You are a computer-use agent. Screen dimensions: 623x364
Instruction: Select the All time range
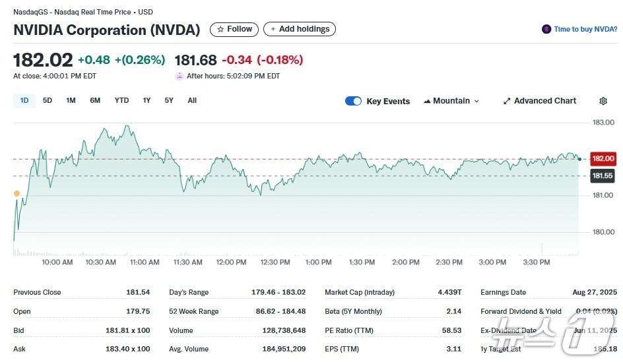[x=192, y=100]
